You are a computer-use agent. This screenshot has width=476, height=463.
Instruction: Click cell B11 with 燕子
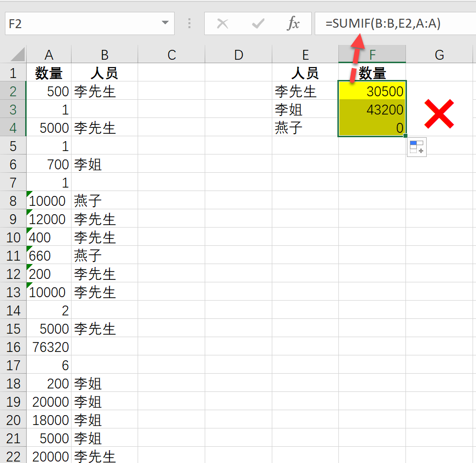[105, 256]
